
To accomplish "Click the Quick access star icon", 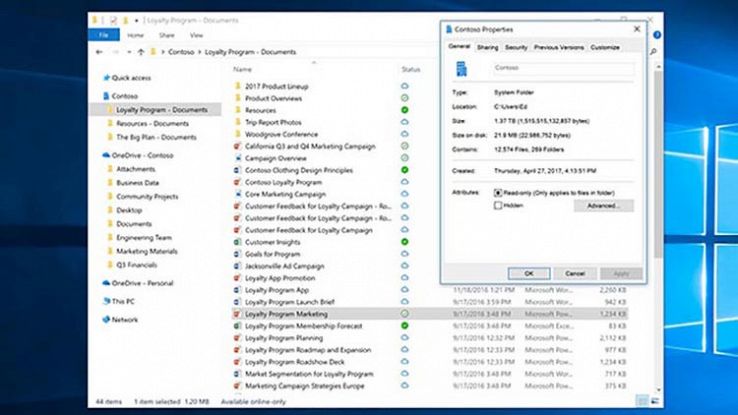I will 106,78.
